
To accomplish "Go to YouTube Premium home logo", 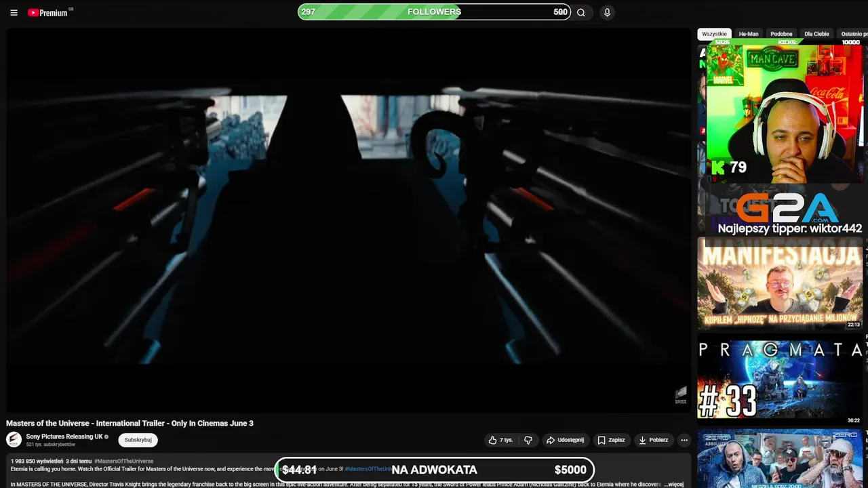I will (47, 12).
